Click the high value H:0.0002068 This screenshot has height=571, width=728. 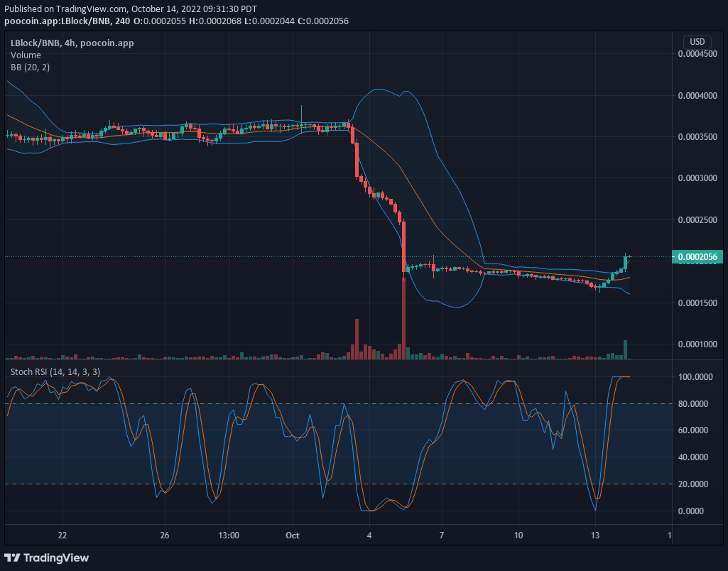(x=215, y=21)
